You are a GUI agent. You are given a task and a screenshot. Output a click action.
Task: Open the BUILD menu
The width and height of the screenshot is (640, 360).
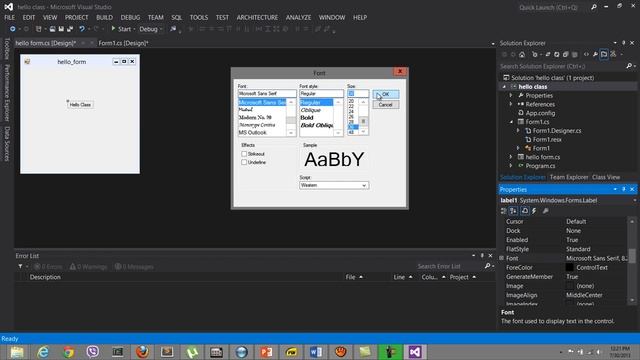[x=104, y=18]
